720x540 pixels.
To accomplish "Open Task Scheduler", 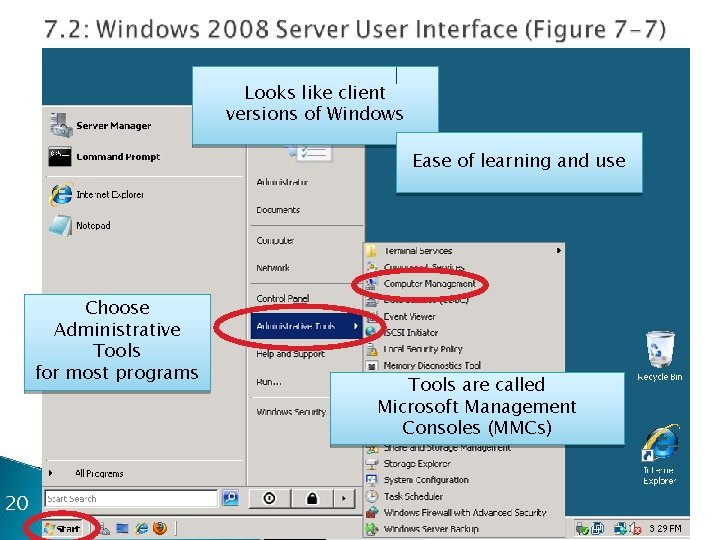I will click(413, 496).
